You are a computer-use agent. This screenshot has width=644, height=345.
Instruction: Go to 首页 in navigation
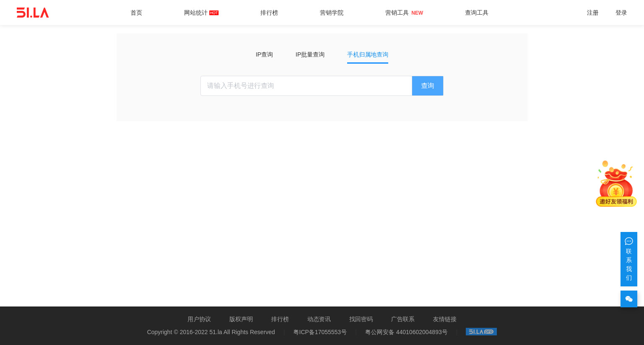pyautogui.click(x=136, y=13)
